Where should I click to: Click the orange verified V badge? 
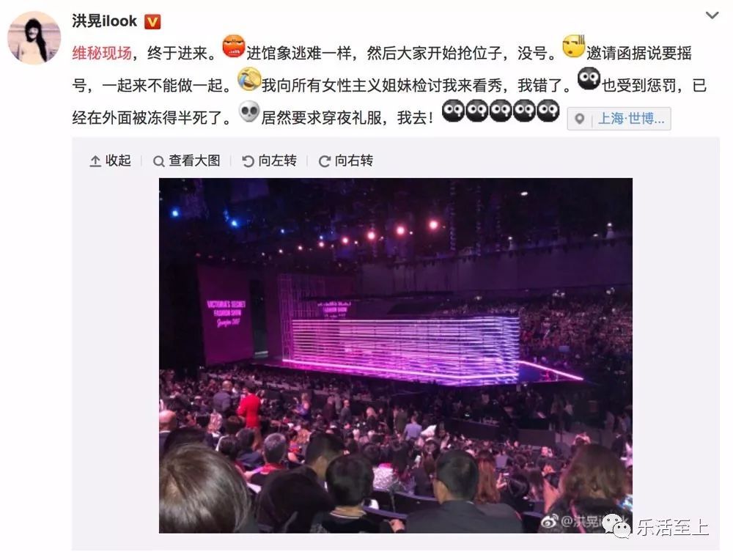[152, 21]
